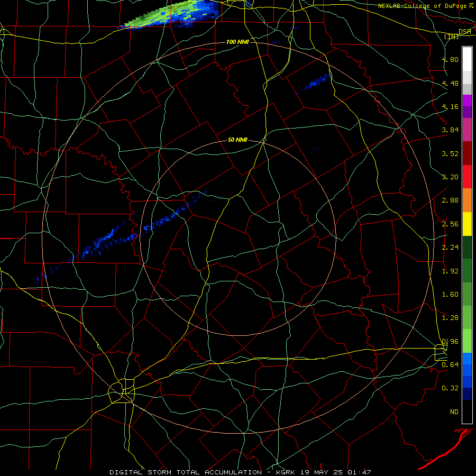476x476 pixels.
Task: Select the 0.64 legend value
Action: click(450, 364)
